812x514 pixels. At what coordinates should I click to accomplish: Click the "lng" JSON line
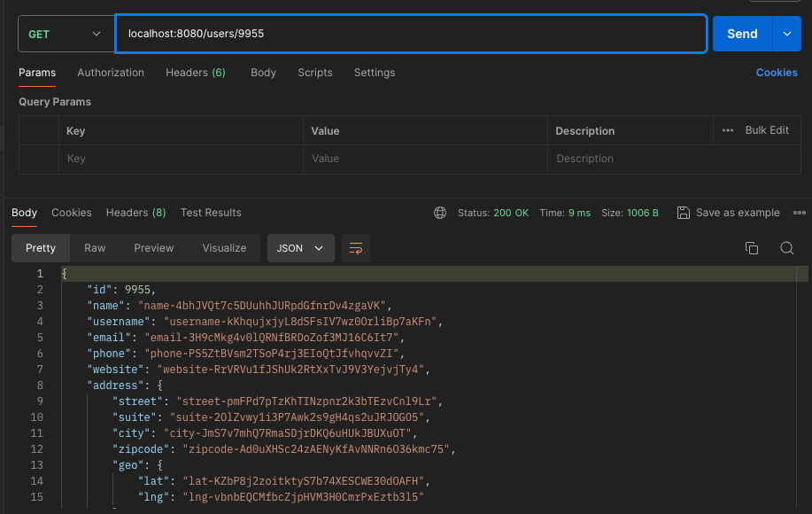[281, 497]
